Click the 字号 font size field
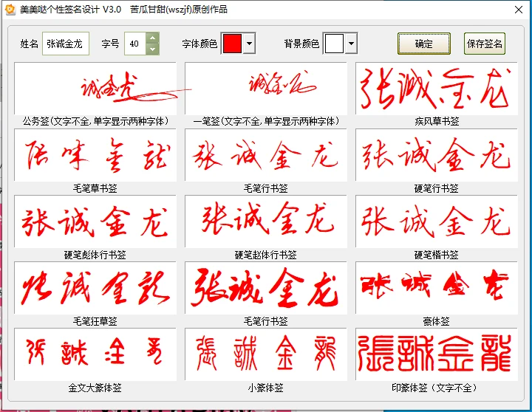Image resolution: width=532 pixels, height=412 pixels. [x=134, y=44]
